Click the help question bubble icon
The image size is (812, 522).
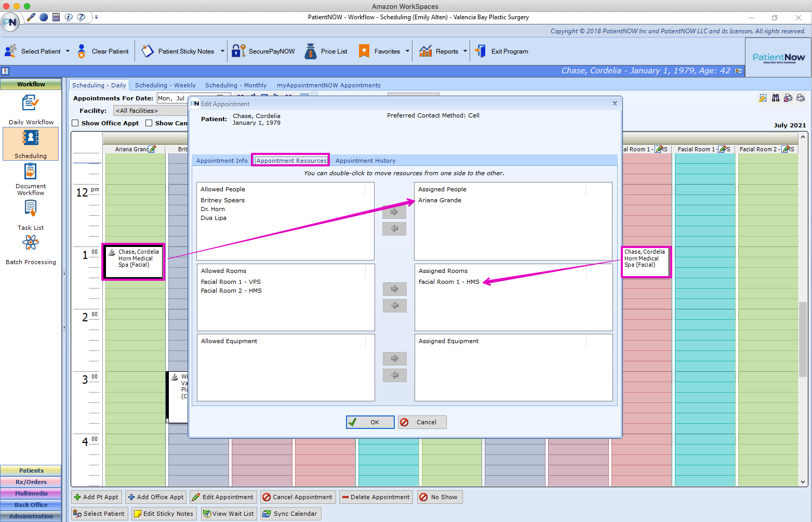pyautogui.click(x=81, y=17)
